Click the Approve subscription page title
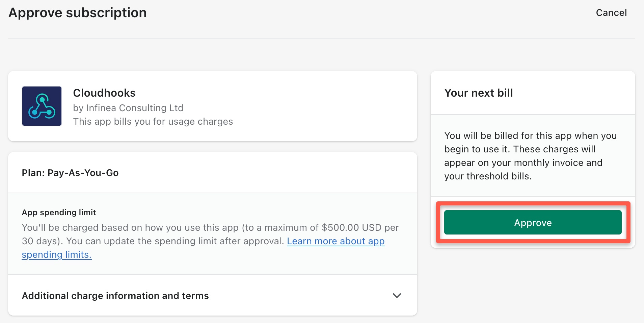Viewport: 644px width, 323px height. (77, 13)
